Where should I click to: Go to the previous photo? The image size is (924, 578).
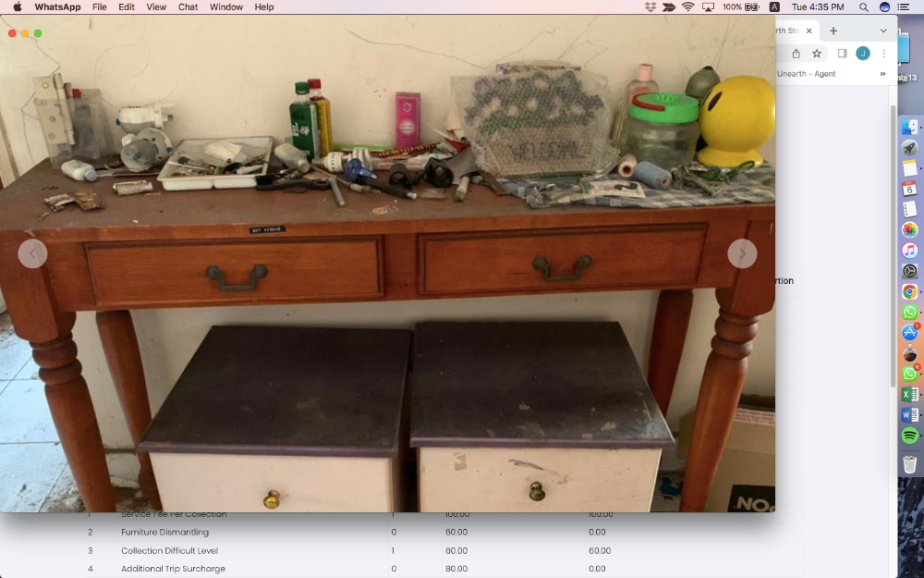(x=32, y=253)
